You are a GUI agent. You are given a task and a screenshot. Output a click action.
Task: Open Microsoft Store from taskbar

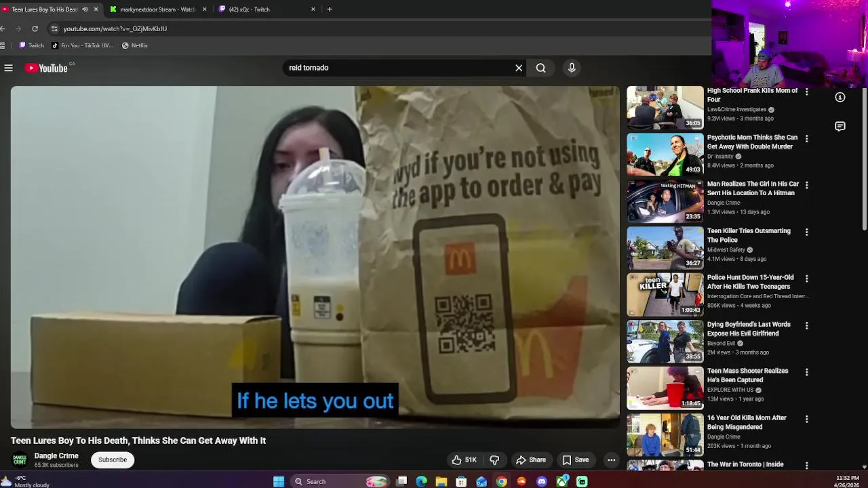[x=461, y=481]
